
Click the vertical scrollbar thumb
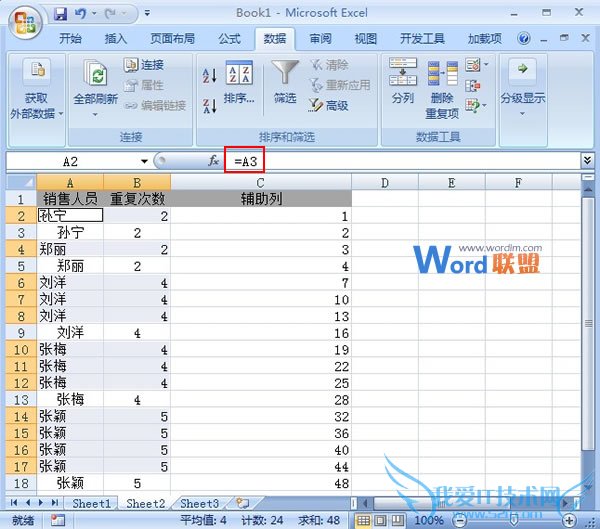[x=589, y=323]
